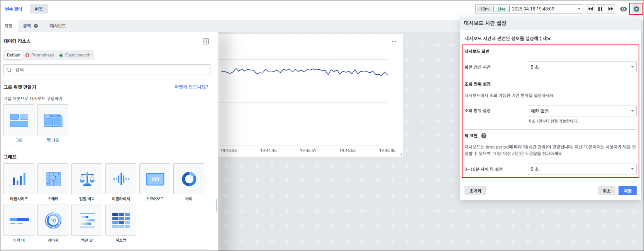Select the 스코어보드 widget icon

tap(155, 179)
